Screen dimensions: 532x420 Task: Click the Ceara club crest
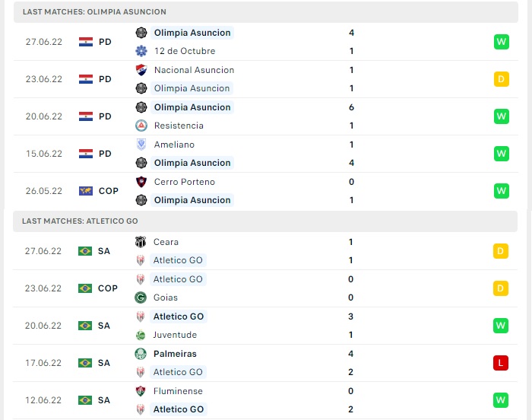click(x=141, y=242)
